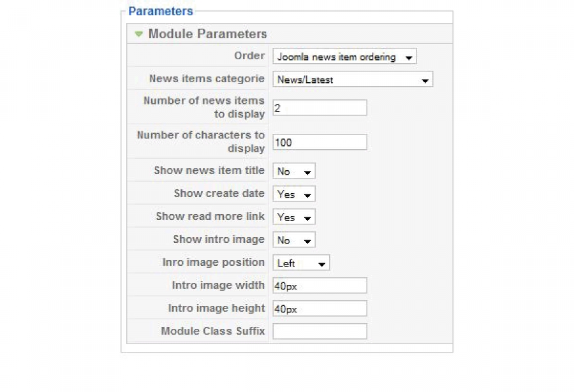This screenshot has height=392, width=574.
Task: Click the Intro image width field
Action: point(320,286)
